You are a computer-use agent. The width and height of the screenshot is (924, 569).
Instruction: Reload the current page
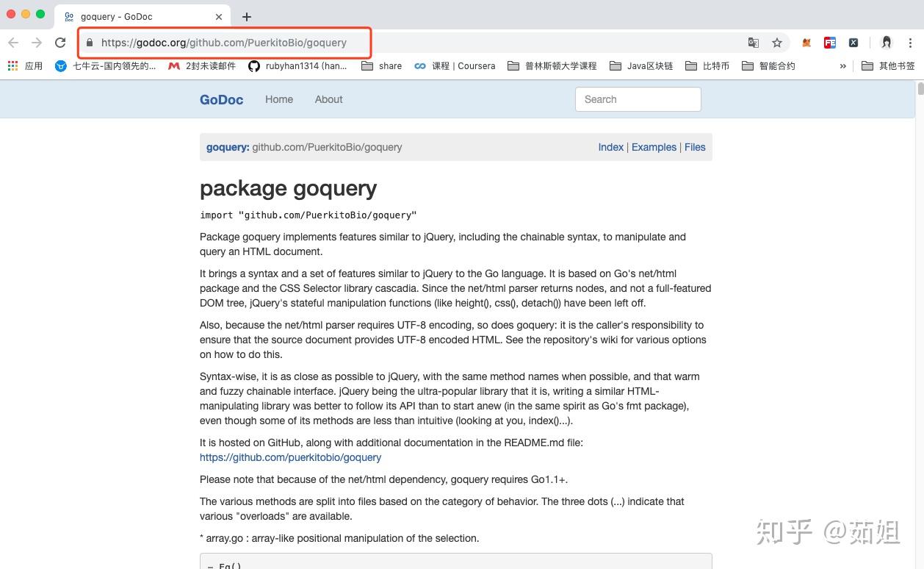click(60, 43)
